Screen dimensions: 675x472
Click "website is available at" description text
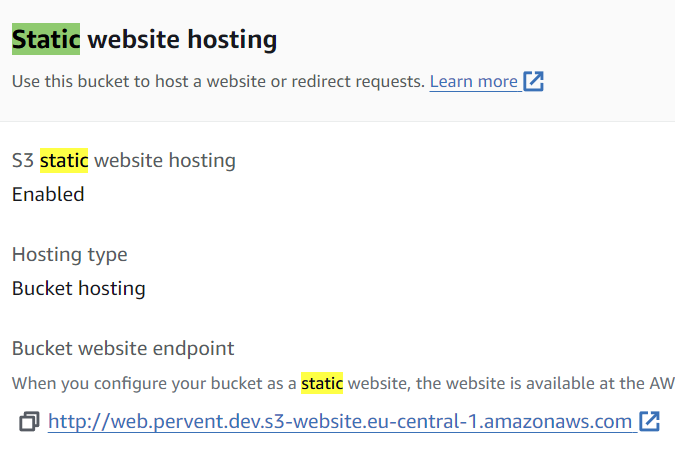click(x=500, y=383)
